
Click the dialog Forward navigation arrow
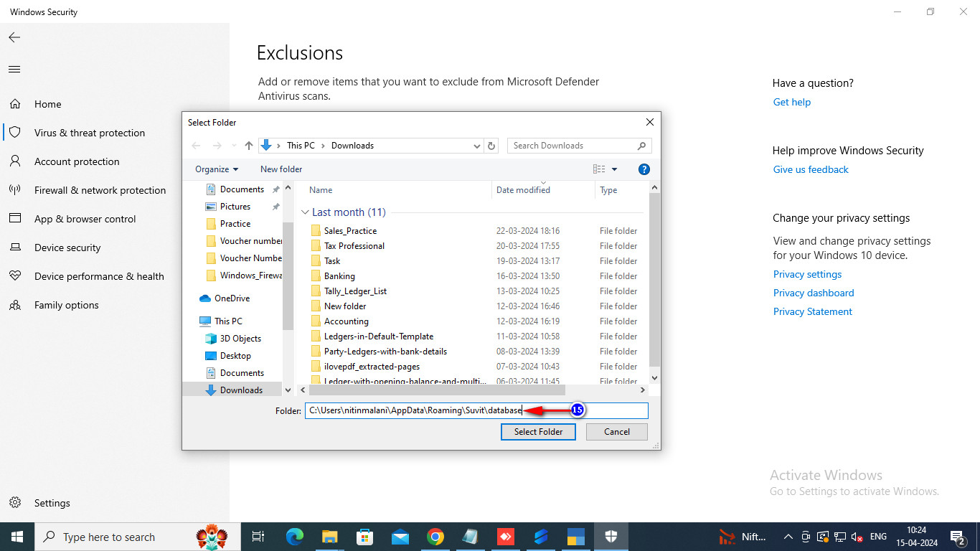coord(217,146)
